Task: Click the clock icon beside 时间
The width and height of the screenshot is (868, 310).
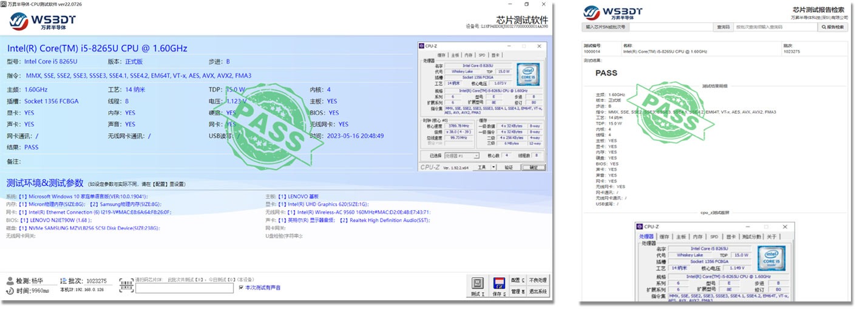Action: tap(10, 291)
